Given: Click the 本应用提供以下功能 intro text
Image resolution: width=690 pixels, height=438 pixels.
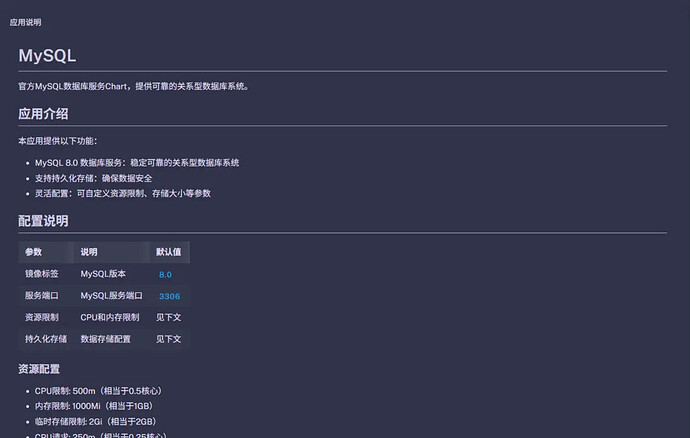Looking at the screenshot, I should pos(58,141).
